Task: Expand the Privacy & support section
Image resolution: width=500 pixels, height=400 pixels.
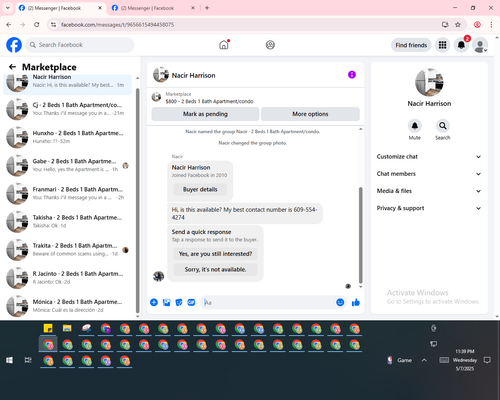Action: point(429,208)
